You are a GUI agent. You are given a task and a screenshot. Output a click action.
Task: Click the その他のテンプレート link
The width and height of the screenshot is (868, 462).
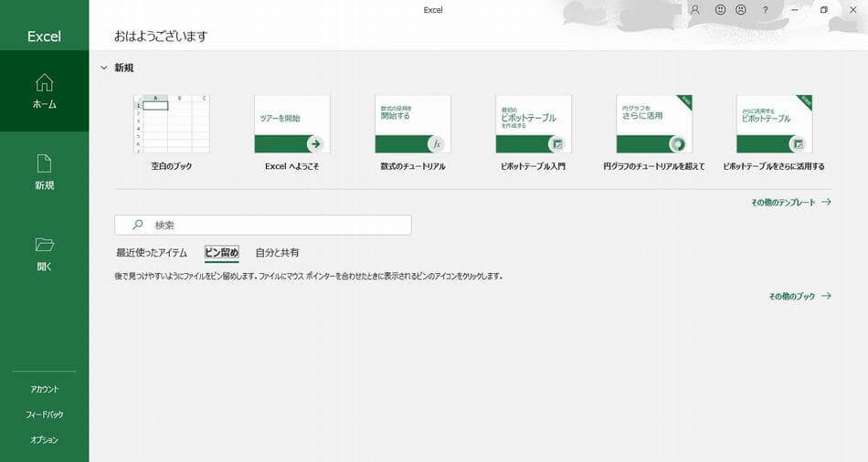790,203
